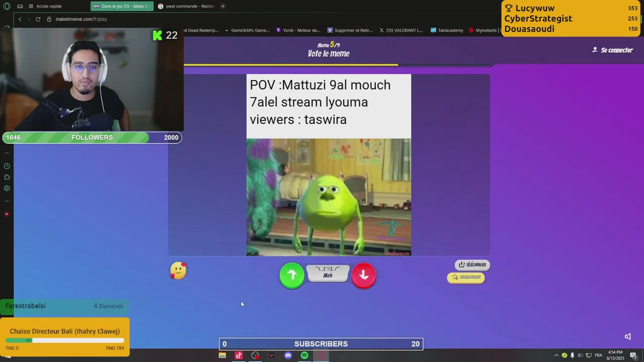The height and width of the screenshot is (362, 644).
Task: Open the (12) VALORANT X bookmark
Action: (x=401, y=30)
